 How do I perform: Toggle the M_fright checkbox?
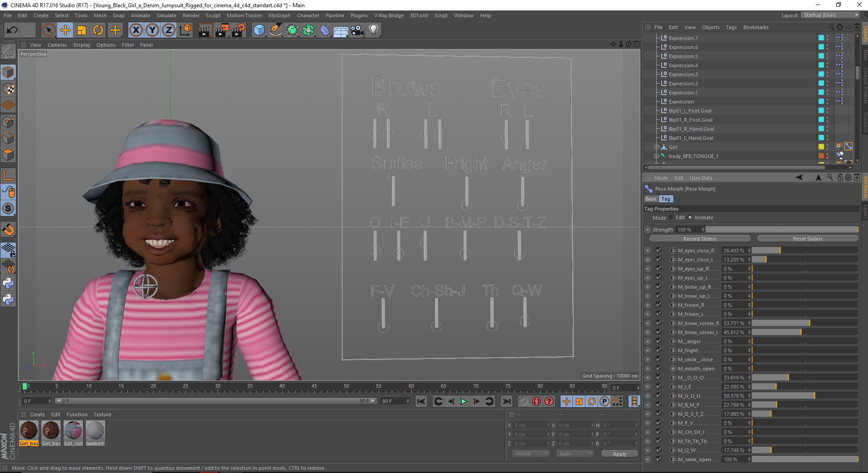[x=658, y=350]
